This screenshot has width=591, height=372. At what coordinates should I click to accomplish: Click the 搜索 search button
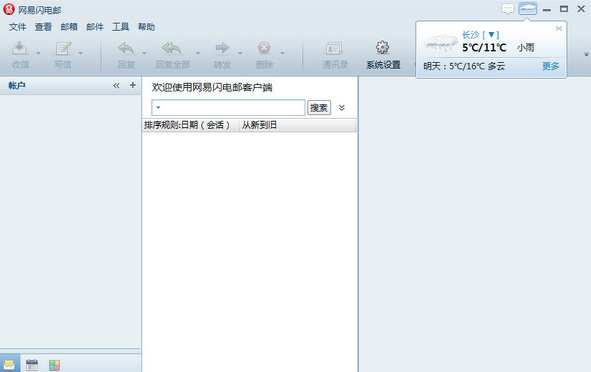pos(319,108)
